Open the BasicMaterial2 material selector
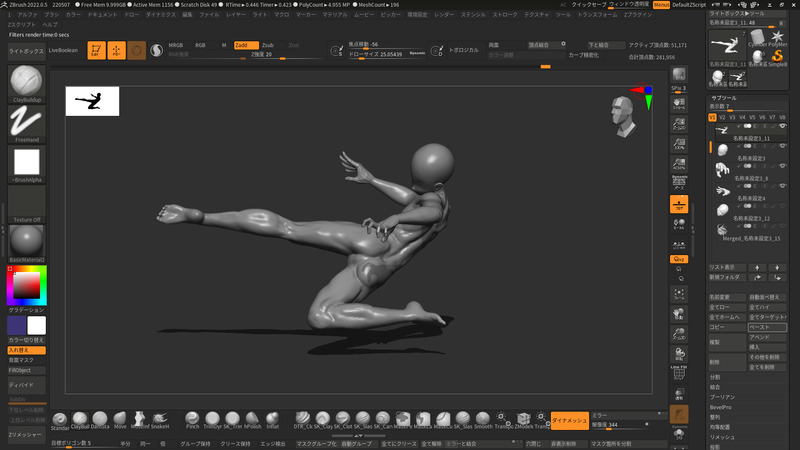 [28, 242]
